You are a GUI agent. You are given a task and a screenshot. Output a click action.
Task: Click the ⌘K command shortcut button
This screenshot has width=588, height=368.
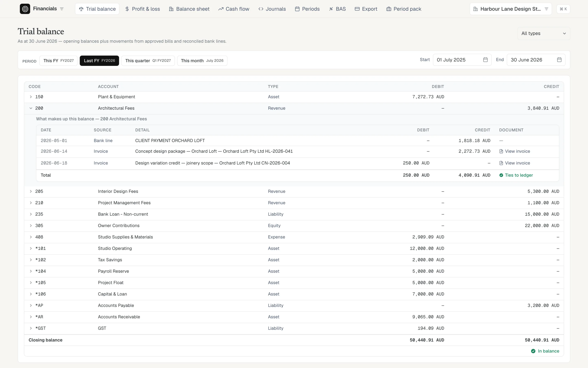(x=563, y=9)
